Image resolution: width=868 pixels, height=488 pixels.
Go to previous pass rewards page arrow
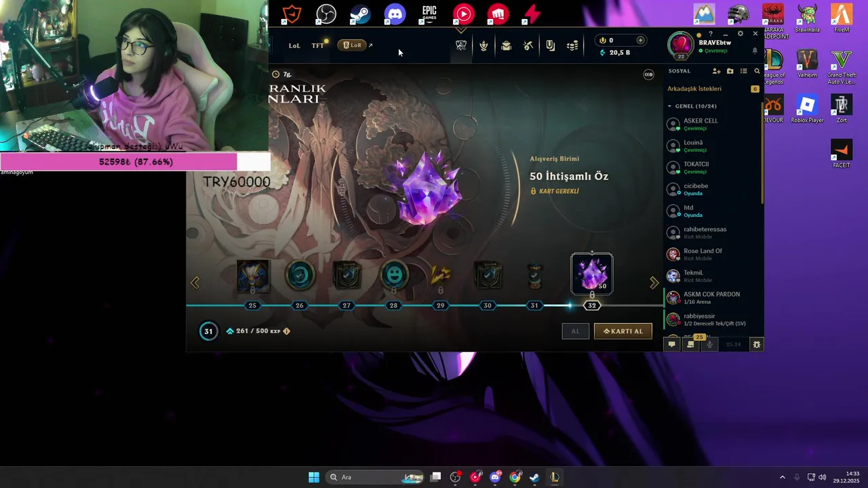[195, 283]
